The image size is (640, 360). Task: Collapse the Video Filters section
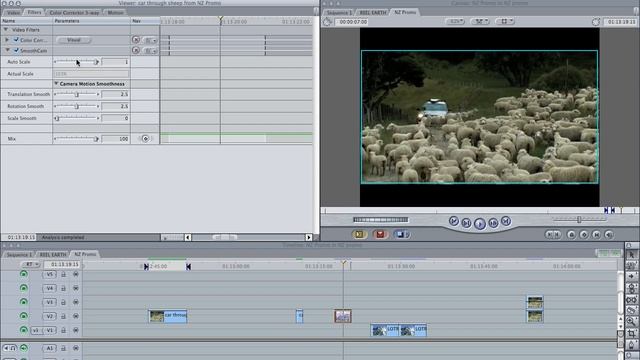pyautogui.click(x=6, y=30)
